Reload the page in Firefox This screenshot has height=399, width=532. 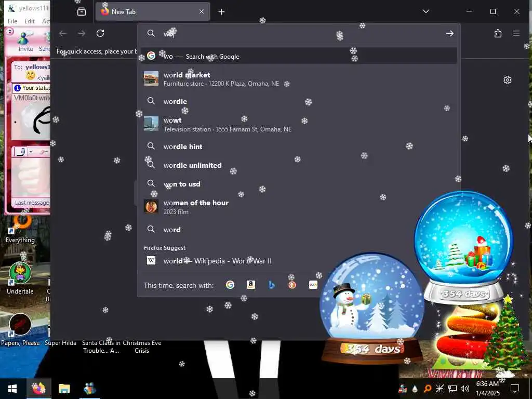[100, 33]
